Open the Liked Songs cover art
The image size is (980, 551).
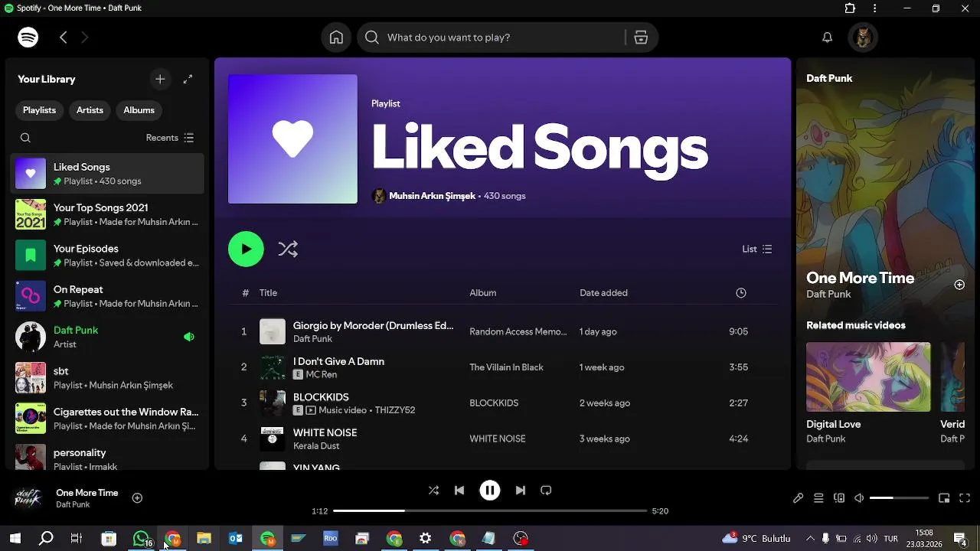point(292,139)
